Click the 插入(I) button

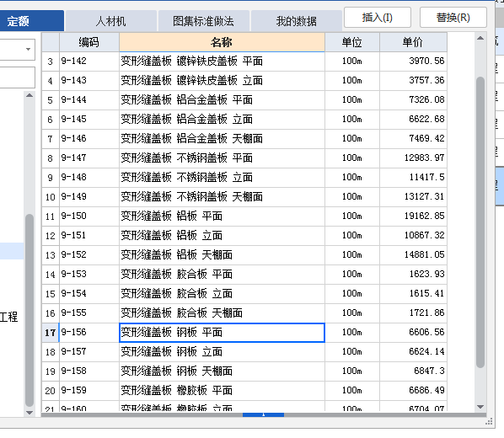click(378, 18)
